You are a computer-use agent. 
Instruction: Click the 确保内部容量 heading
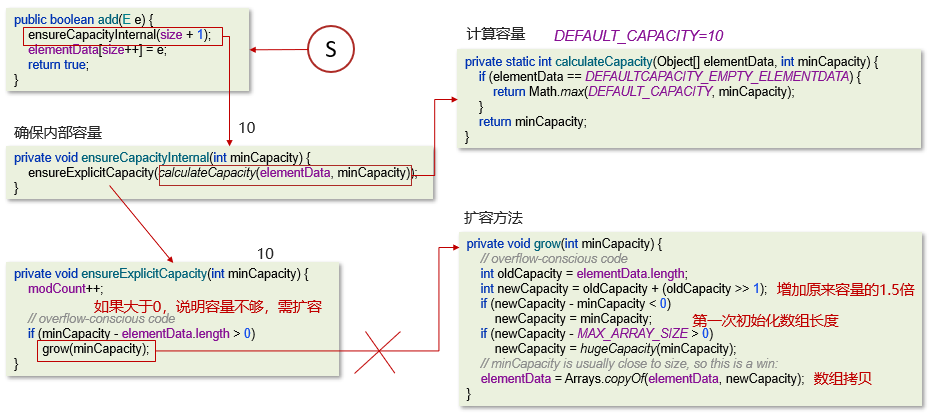(58, 133)
